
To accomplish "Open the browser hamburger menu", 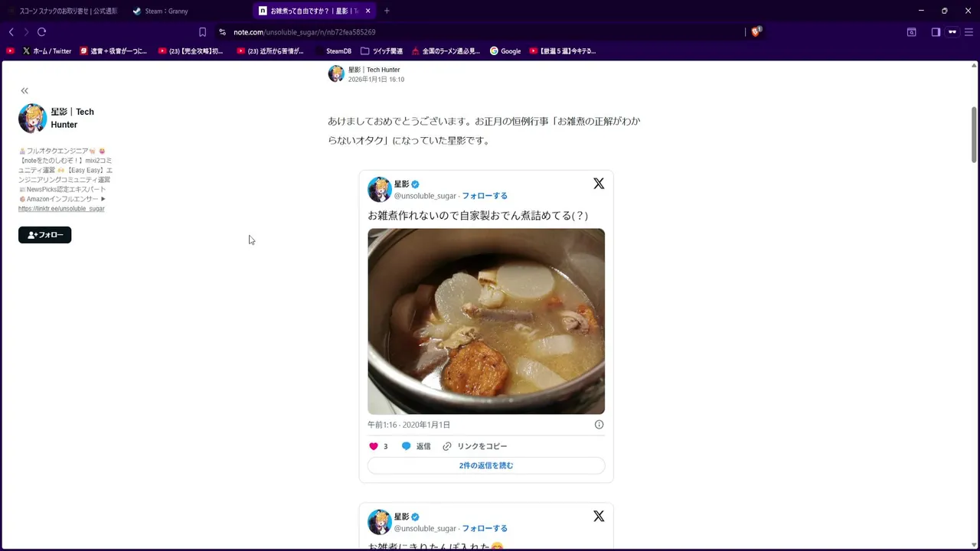I will pos(968,32).
